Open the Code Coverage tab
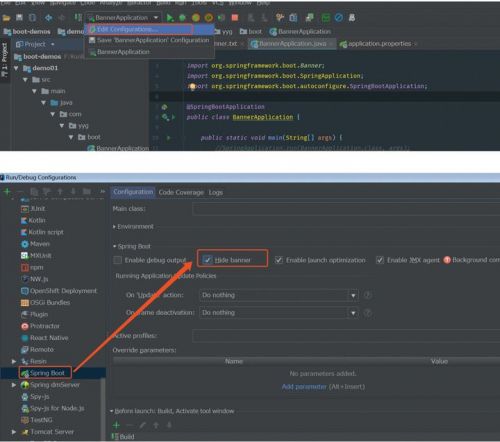The height and width of the screenshot is (442, 500). pyautogui.click(x=181, y=193)
